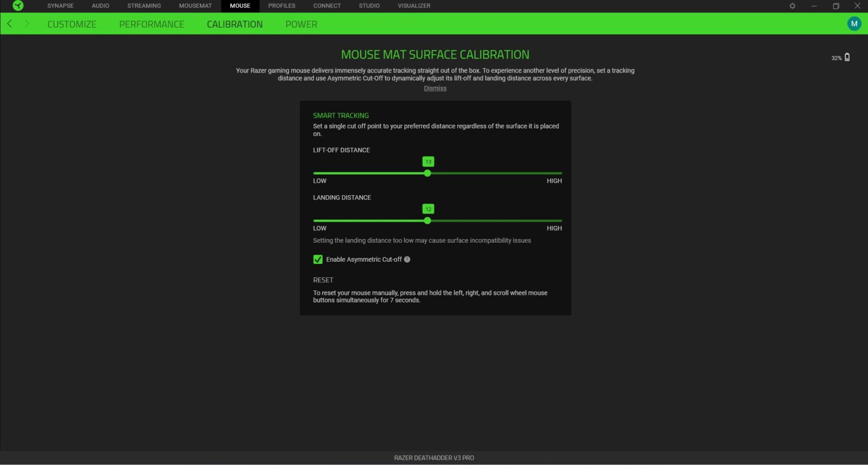
Task: Select the Calibration tab
Action: [234, 24]
